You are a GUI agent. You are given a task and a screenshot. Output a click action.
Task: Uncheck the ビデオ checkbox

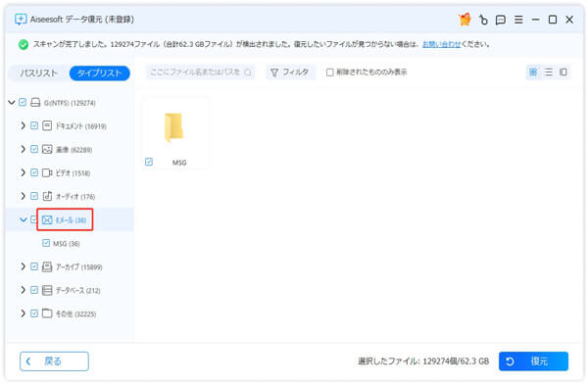34,172
